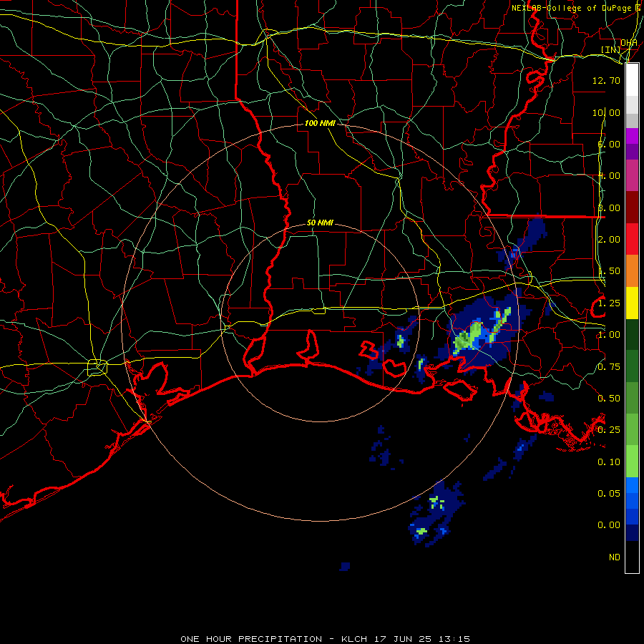Click the 2.00 scale value
Viewport: 644px width, 644px height.
pos(609,240)
